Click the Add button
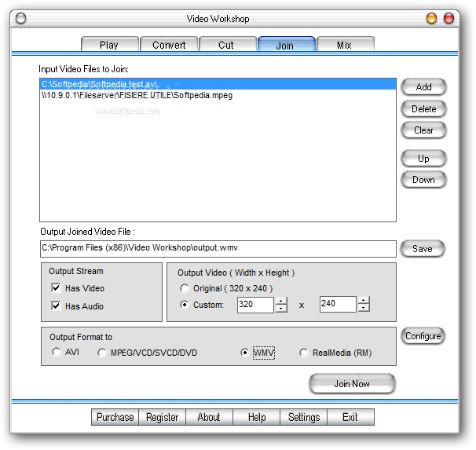This screenshot has width=476, height=450. pyautogui.click(x=424, y=87)
